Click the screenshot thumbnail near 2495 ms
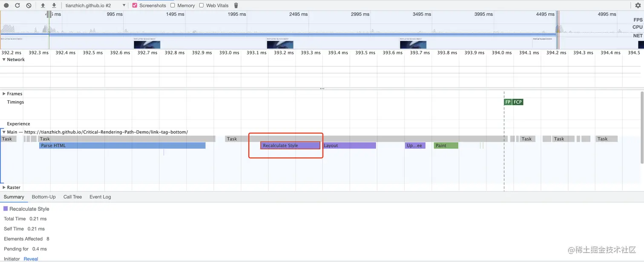 click(280, 44)
